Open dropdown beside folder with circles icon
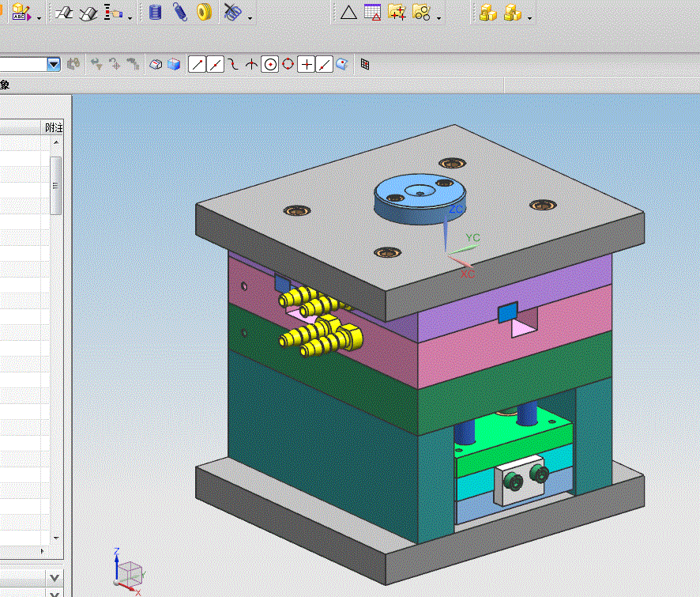The image size is (700, 597). point(438,18)
